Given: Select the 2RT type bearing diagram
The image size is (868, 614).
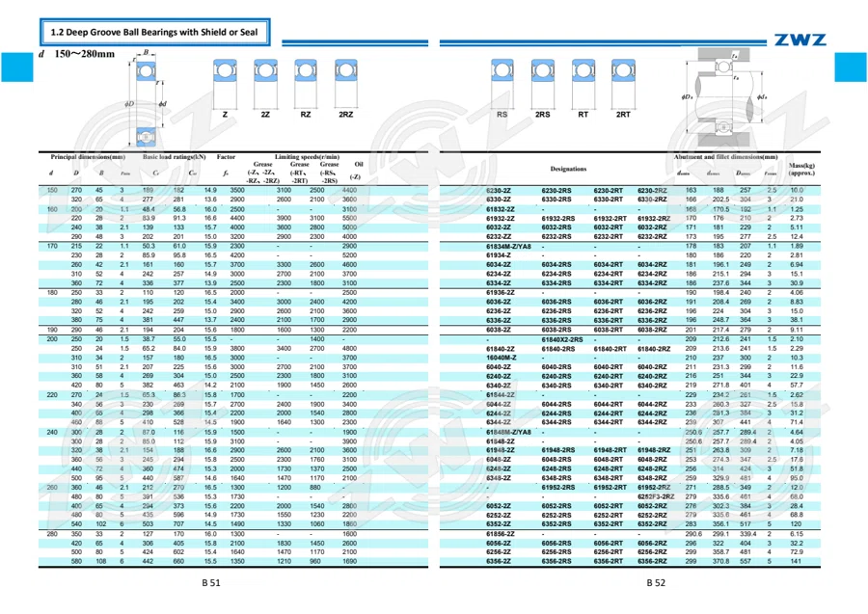Looking at the screenshot, I should pos(623,84).
